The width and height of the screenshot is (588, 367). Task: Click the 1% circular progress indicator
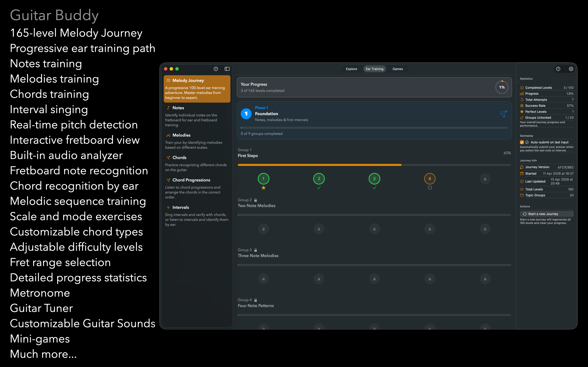coord(502,87)
